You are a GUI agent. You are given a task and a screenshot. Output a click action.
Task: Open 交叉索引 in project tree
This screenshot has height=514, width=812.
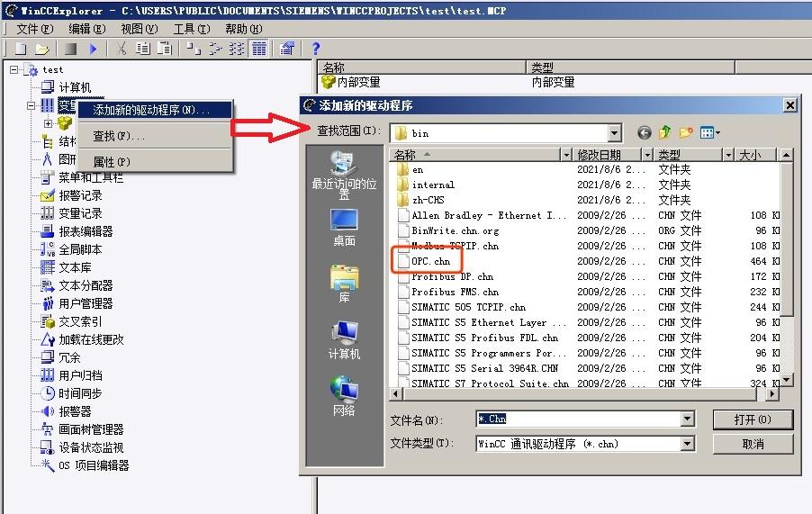point(80,321)
